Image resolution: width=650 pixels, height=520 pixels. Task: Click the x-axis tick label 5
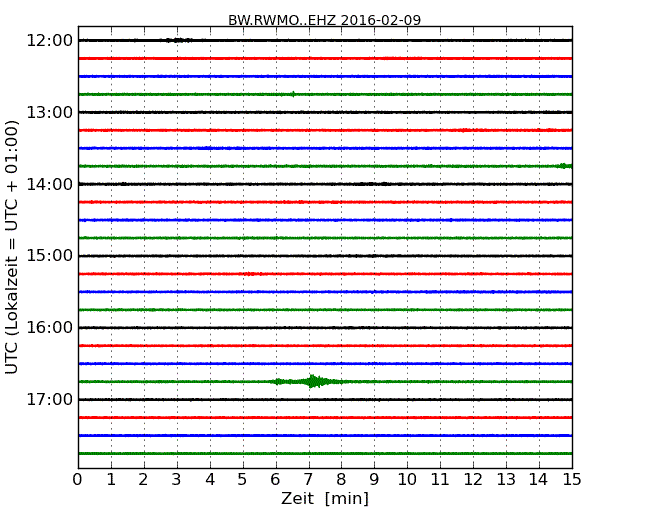click(x=243, y=480)
